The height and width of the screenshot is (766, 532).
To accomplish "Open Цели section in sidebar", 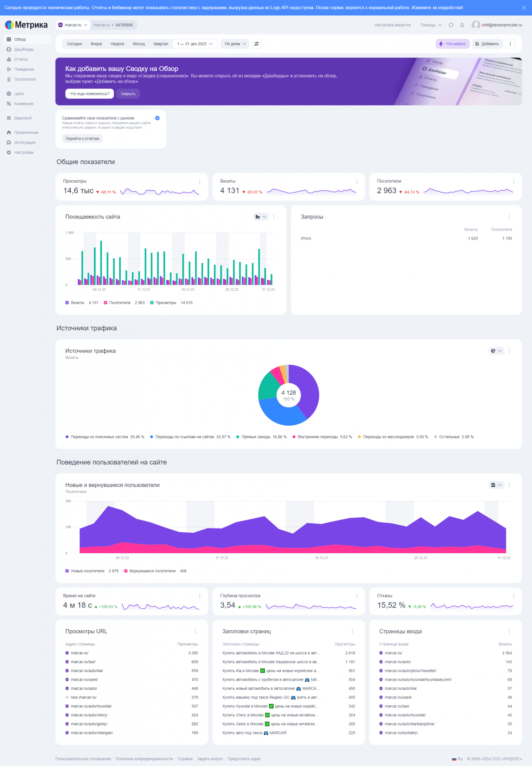I will click(19, 94).
